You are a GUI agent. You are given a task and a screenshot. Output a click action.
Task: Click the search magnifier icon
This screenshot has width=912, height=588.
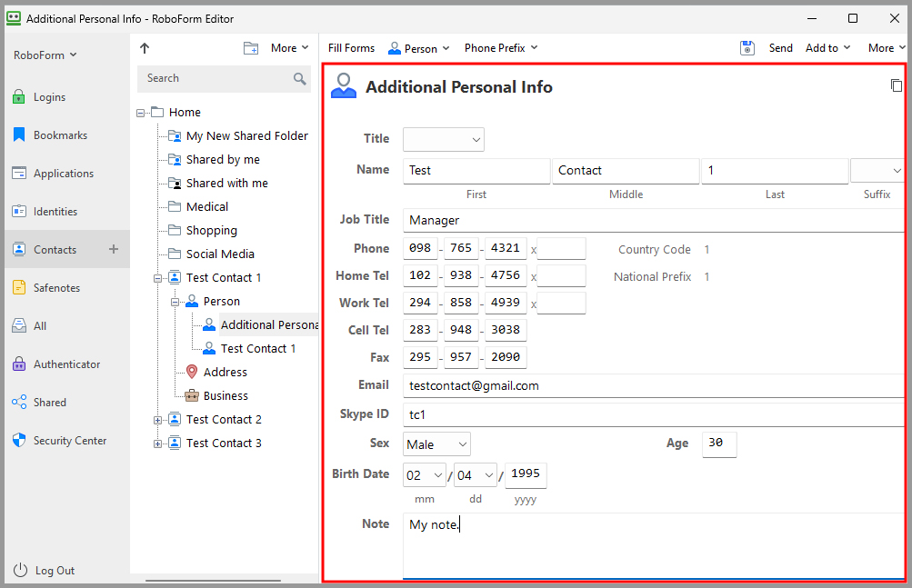click(x=299, y=78)
